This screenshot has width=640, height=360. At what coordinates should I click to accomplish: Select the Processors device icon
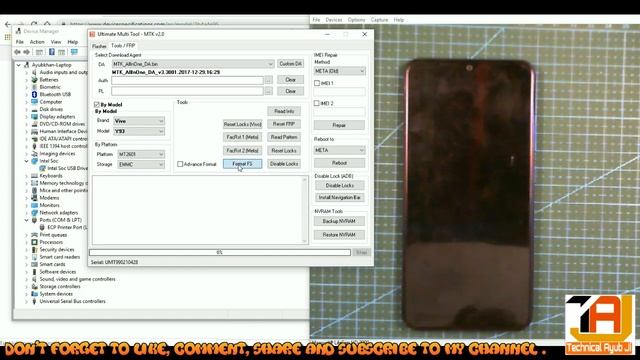click(x=35, y=242)
